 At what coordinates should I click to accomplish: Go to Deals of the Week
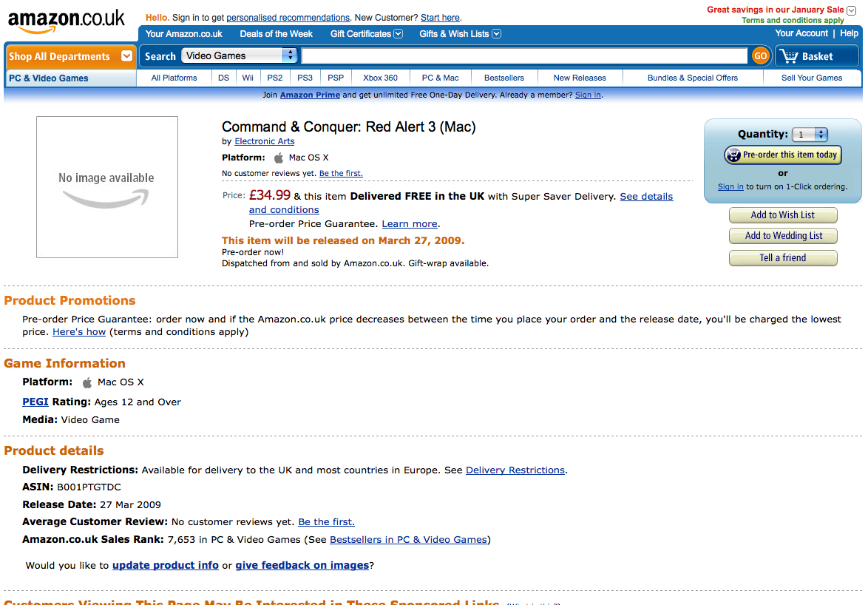pyautogui.click(x=277, y=34)
